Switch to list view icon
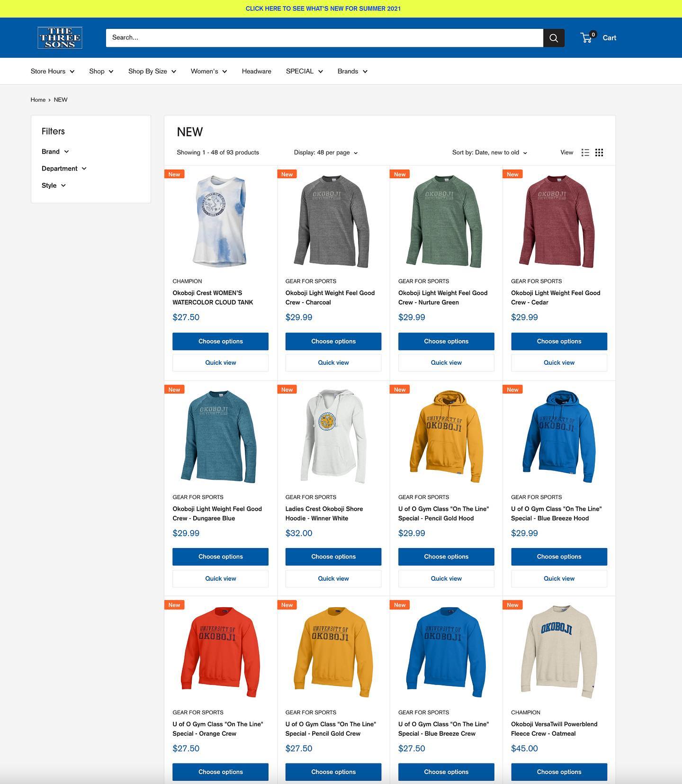Image resolution: width=682 pixels, height=784 pixels. tap(585, 153)
